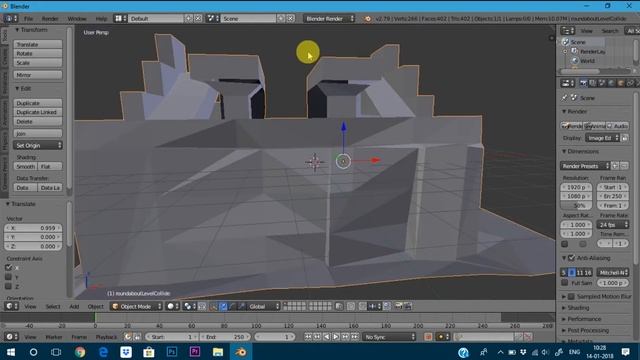The image size is (640, 360).
Task: Delete the Default screen layout
Action: pos(198,18)
